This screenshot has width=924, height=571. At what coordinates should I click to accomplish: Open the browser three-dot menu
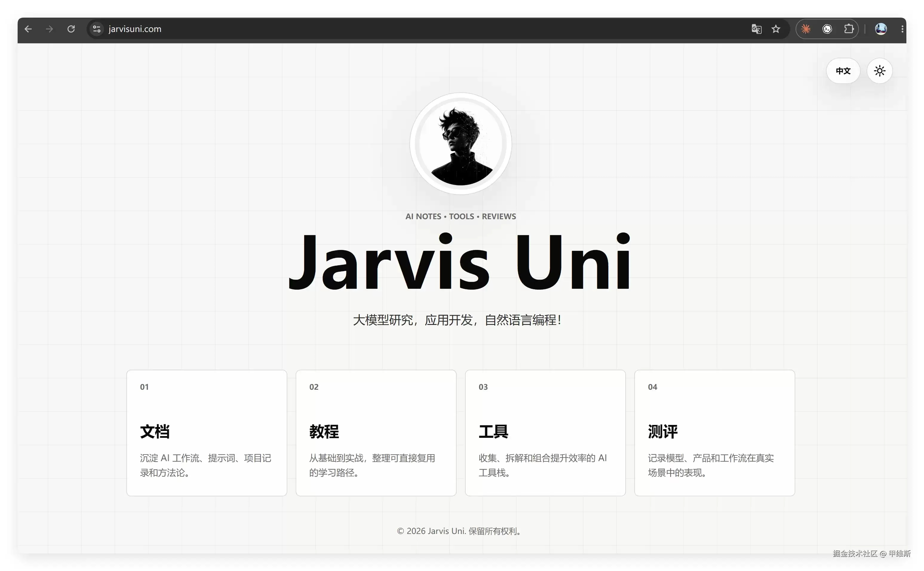tap(902, 29)
